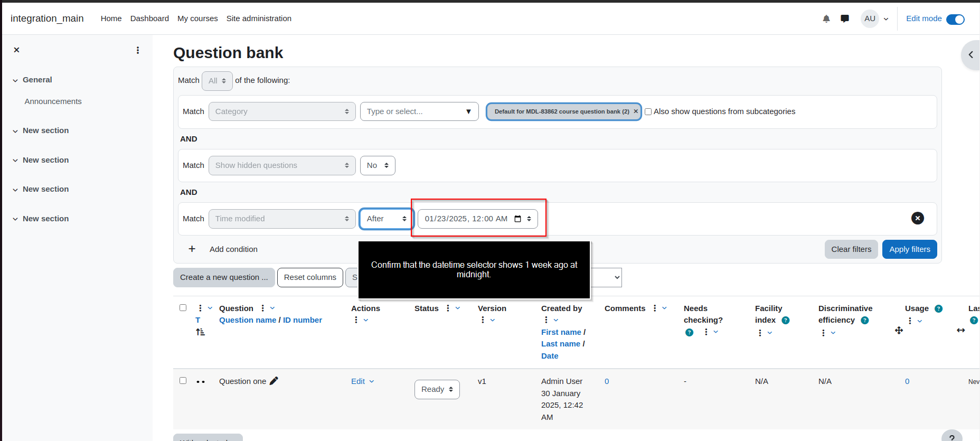Sort by creator Last name

point(560,344)
